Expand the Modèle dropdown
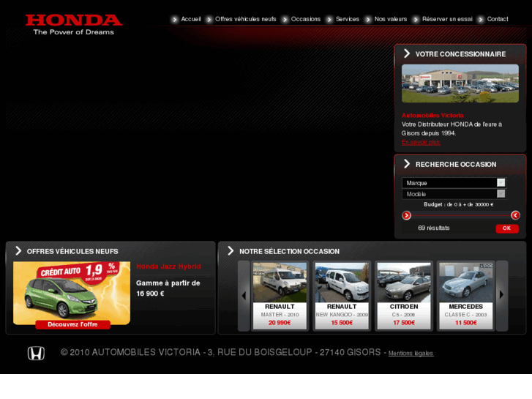The image size is (532, 399). 454,194
